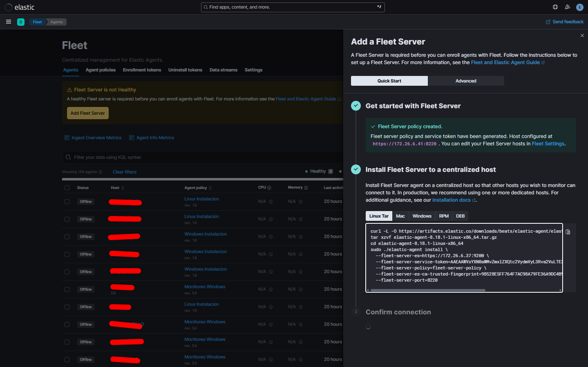The width and height of the screenshot is (588, 367).
Task: Open the newsfeed icon in the header
Action: click(x=568, y=7)
